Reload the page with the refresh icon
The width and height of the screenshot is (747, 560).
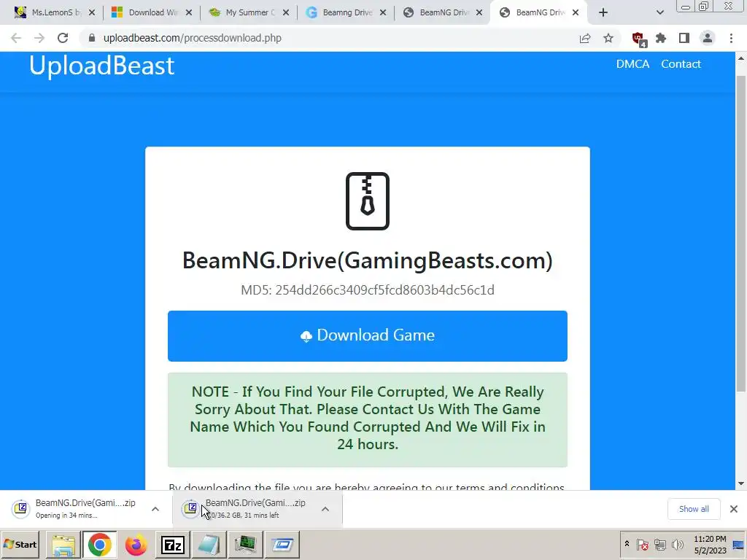tap(63, 38)
